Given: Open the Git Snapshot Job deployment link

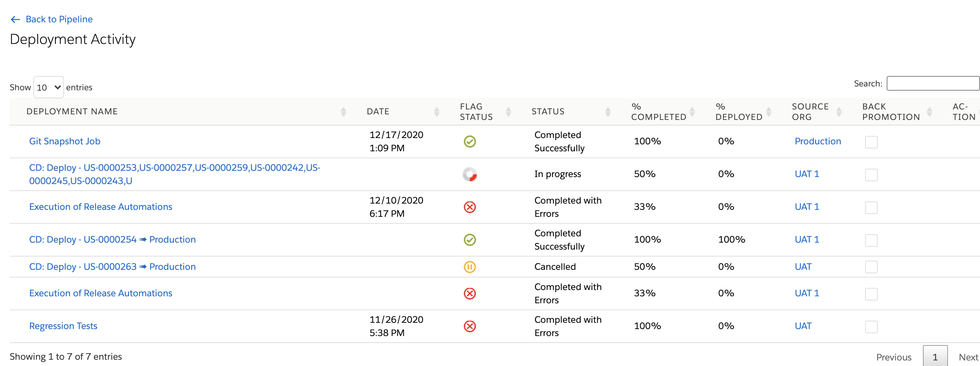Looking at the screenshot, I should (65, 141).
